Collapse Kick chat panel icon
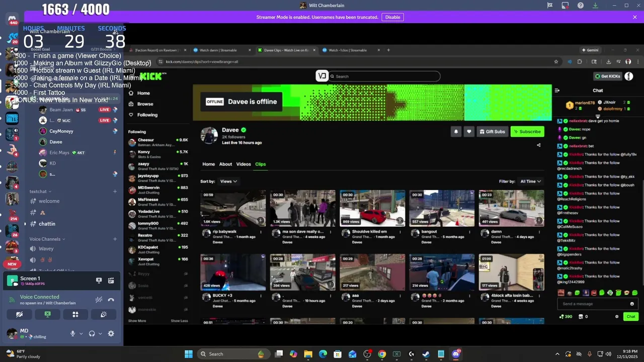 557,90
